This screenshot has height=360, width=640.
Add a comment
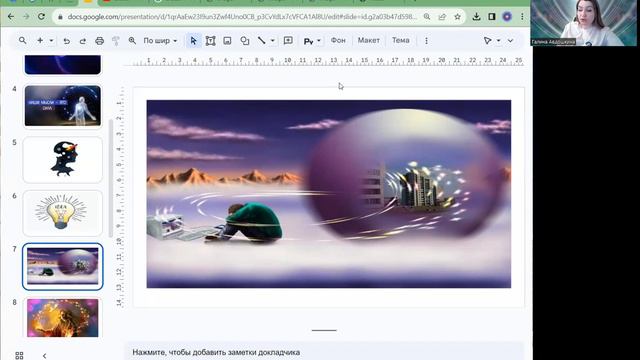coord(288,40)
